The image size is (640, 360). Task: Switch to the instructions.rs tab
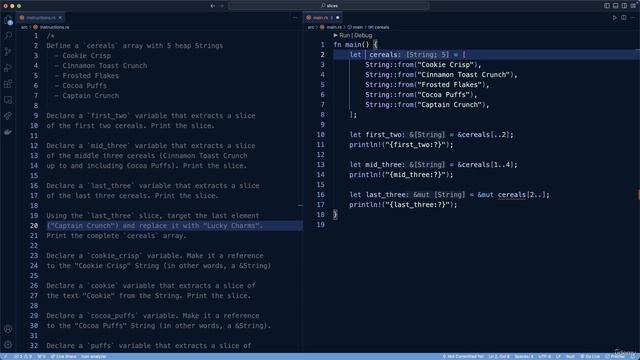coord(40,18)
